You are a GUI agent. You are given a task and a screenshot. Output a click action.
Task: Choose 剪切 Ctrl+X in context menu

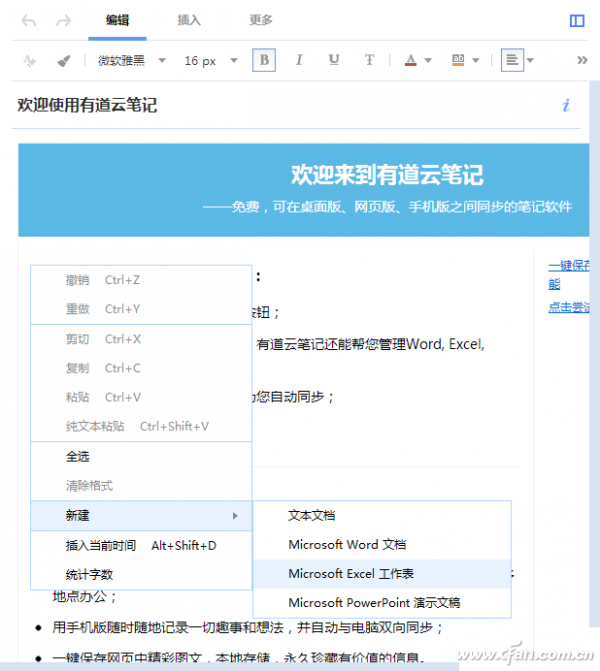point(141,339)
